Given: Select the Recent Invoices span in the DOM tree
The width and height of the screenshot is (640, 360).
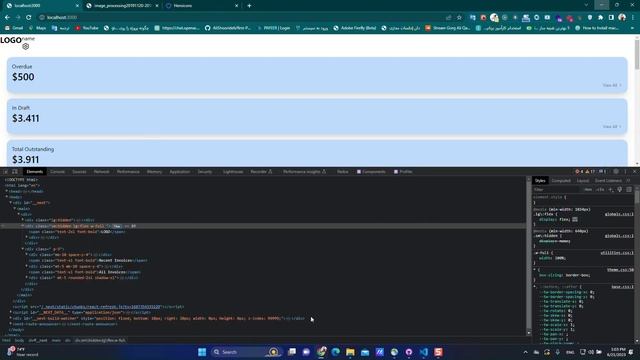Looking at the screenshot, I should point(88,260).
